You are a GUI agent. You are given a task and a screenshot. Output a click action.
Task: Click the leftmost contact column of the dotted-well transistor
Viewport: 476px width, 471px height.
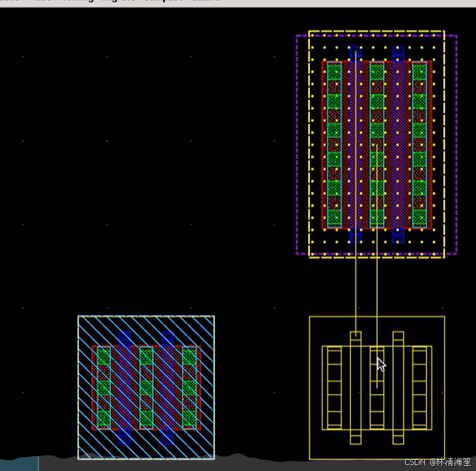(334, 144)
